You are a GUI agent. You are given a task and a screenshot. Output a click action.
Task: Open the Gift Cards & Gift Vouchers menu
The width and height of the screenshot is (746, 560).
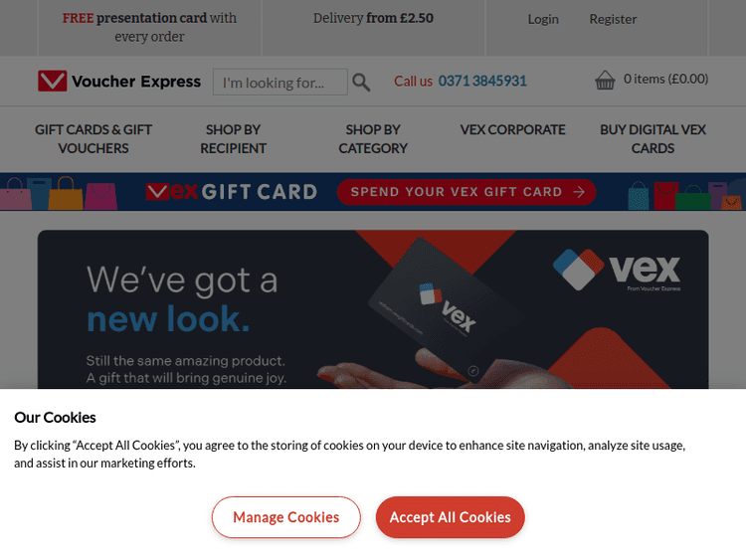[93, 139]
